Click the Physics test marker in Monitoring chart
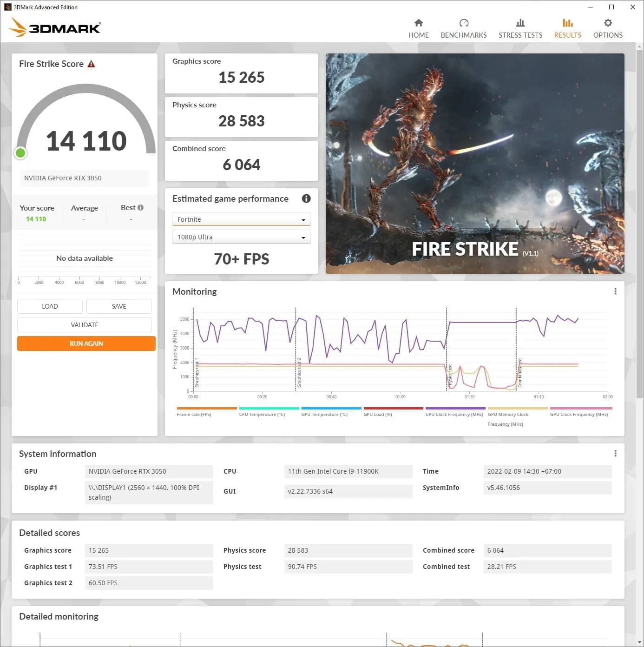Screen dimensions: 644x647 coord(450,376)
